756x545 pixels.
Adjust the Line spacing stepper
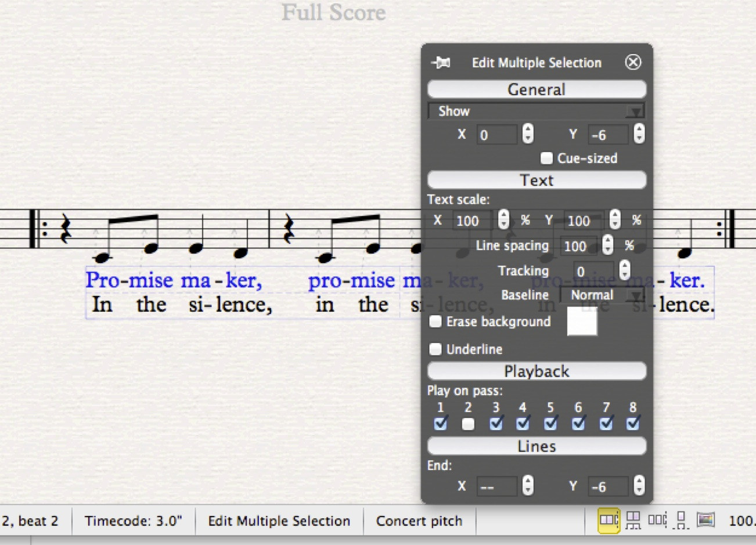click(607, 246)
